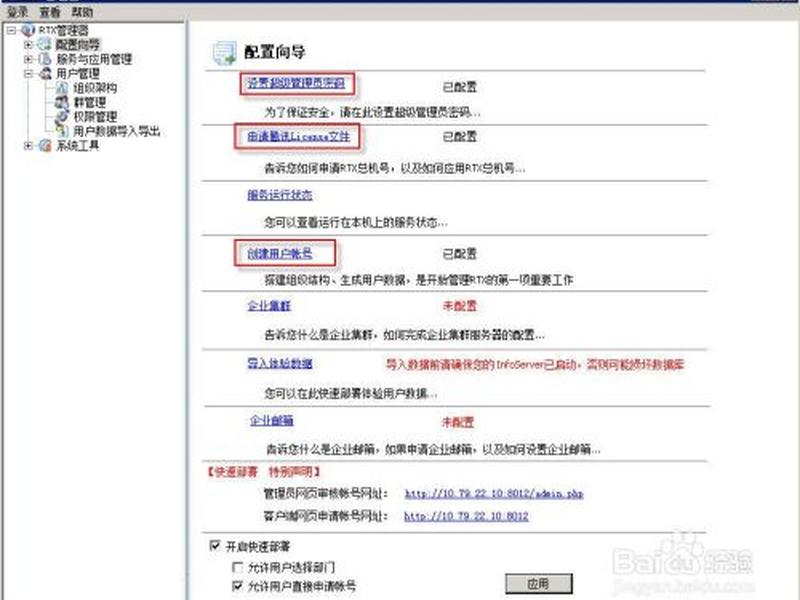800x600 pixels.
Task: Open the 企业邮箱 link
Action: [x=271, y=421]
